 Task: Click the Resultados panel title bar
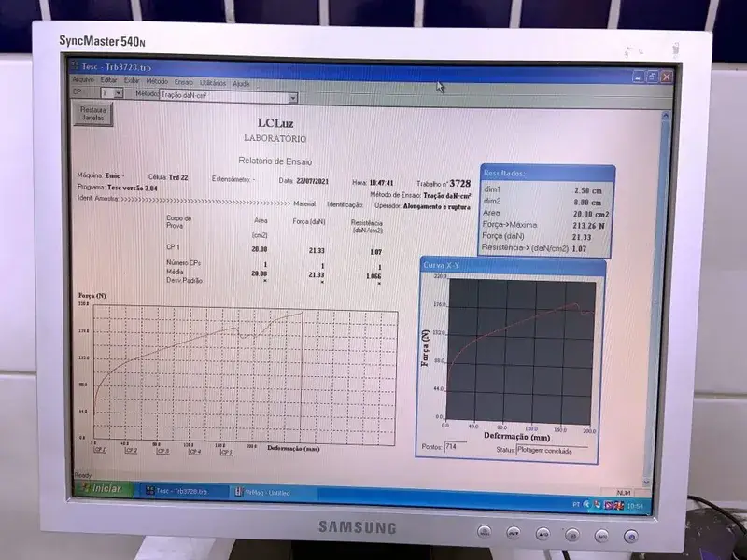546,173
